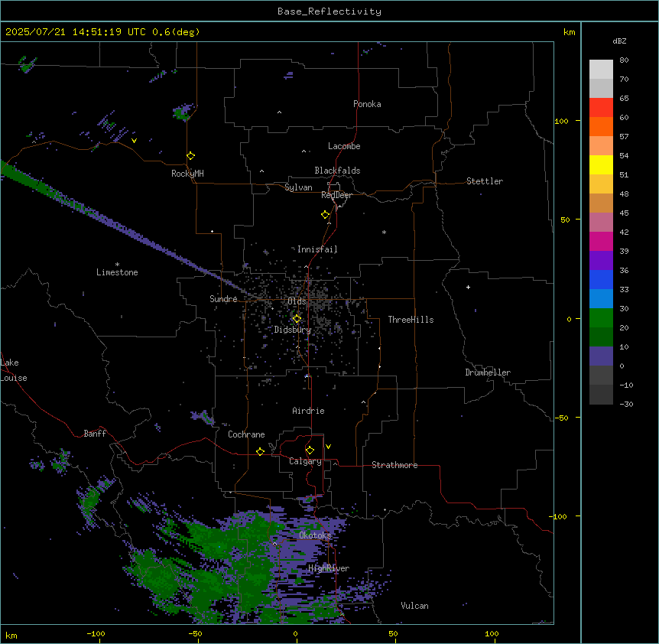Screen dimensions: 659x644
Task: Click the Didsbury city label
Action: click(x=293, y=330)
